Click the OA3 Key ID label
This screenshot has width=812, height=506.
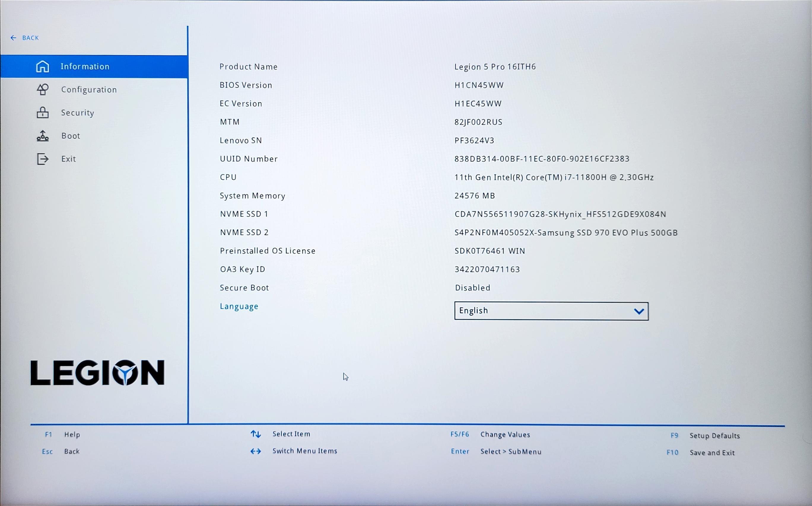242,269
